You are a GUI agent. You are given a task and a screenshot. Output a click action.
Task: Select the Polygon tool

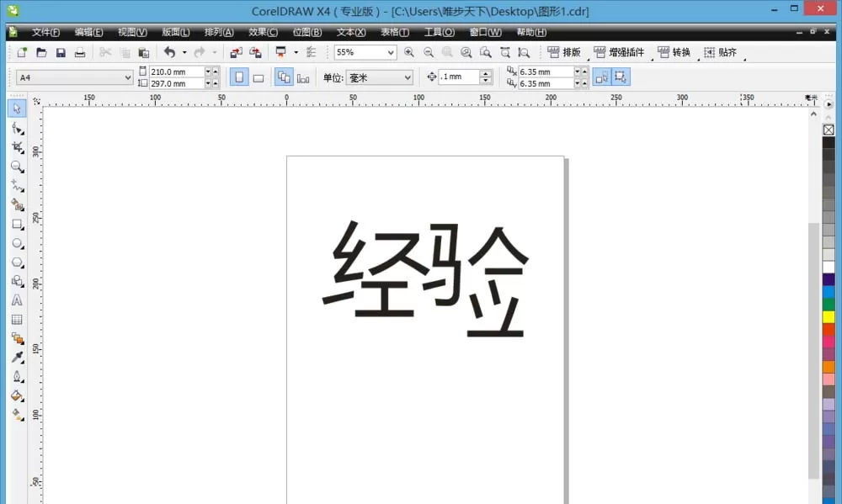pos(17,262)
